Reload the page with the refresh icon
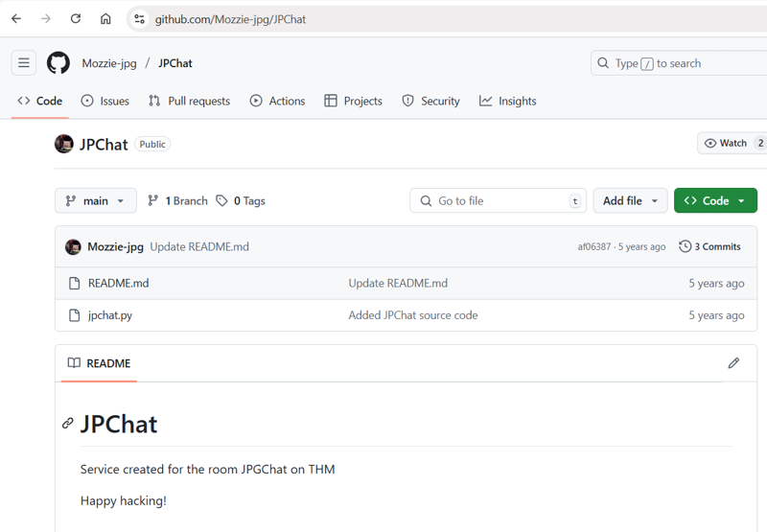 point(76,19)
